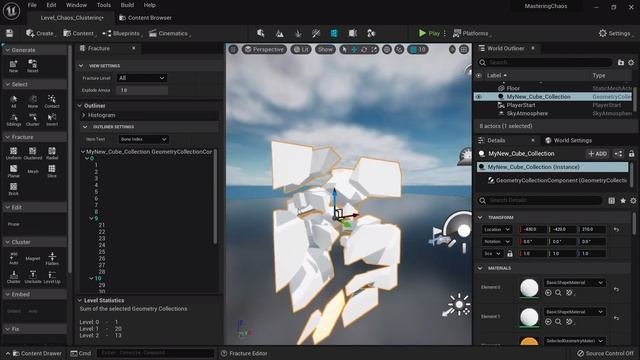640x360 pixels.
Task: Reset Location to default value
Action: point(616,229)
